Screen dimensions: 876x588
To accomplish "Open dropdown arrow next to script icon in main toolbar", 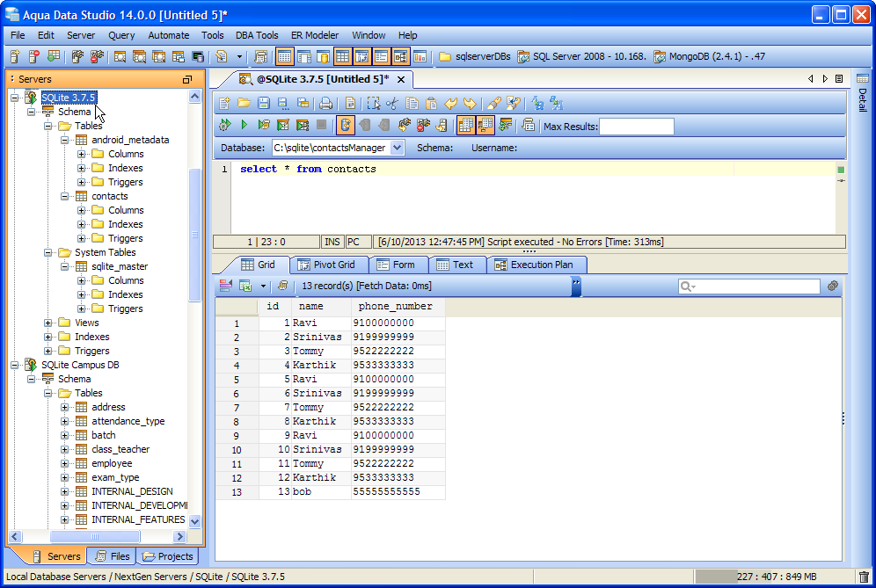I will tap(240, 56).
